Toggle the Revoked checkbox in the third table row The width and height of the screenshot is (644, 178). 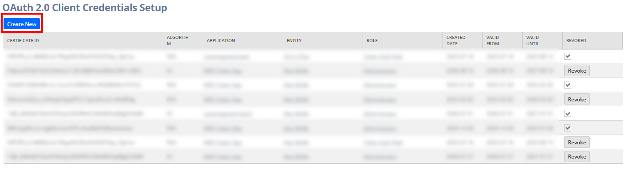568,85
